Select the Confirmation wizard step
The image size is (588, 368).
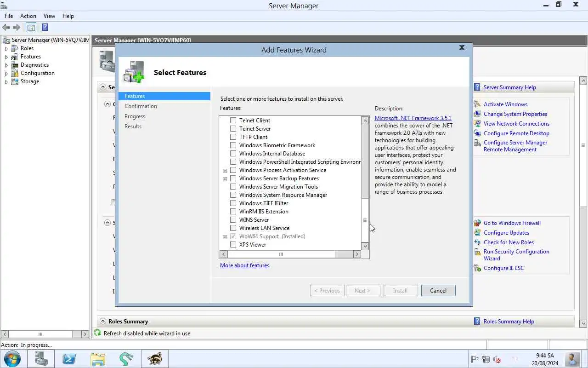(141, 106)
